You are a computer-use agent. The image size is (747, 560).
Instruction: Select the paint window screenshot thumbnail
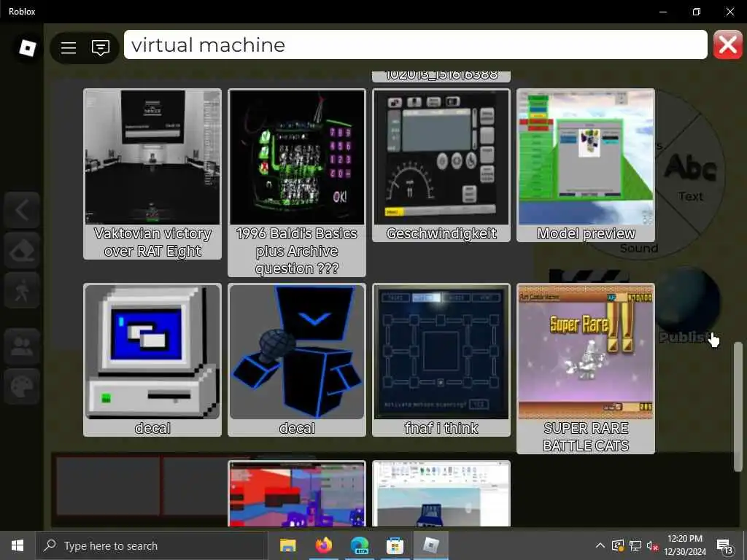pyautogui.click(x=441, y=494)
